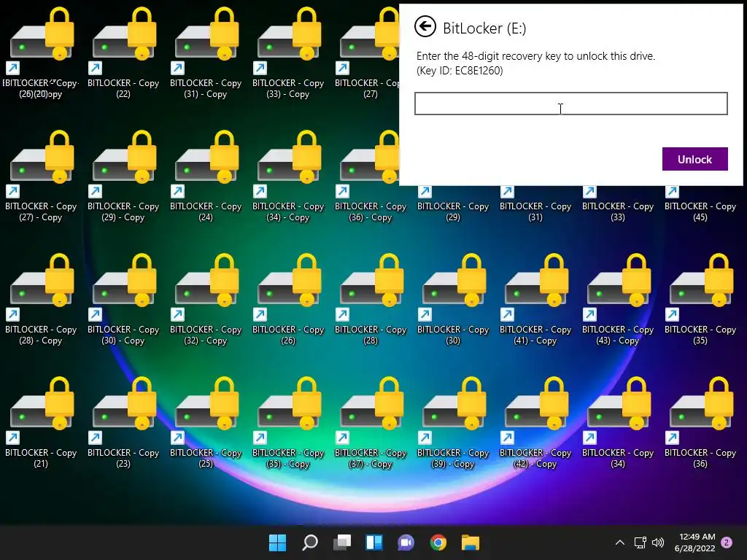Select the BITLOCKER - Copy (26) drive shortcut
The width and height of the screenshot is (747, 560).
pos(288,299)
